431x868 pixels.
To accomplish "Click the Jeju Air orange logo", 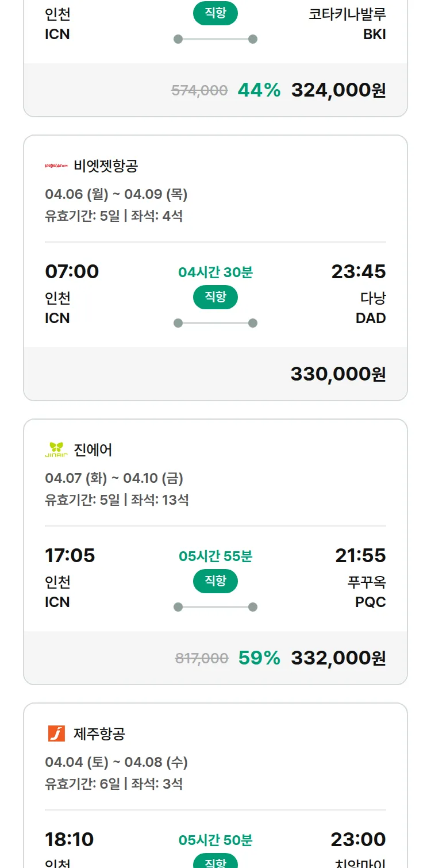I will 56,733.
